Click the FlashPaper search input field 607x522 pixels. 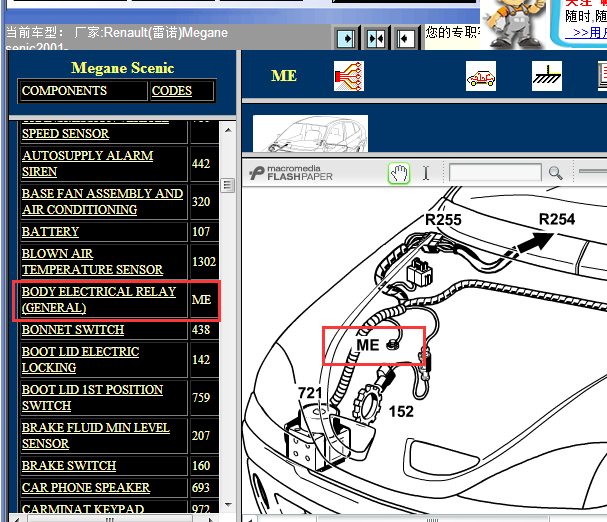click(x=495, y=172)
